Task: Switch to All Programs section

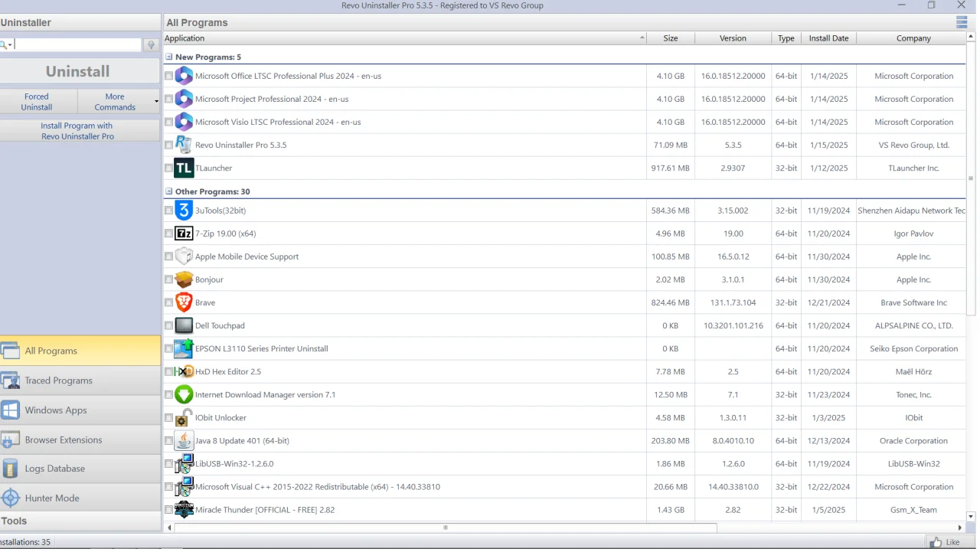Action: (80, 351)
